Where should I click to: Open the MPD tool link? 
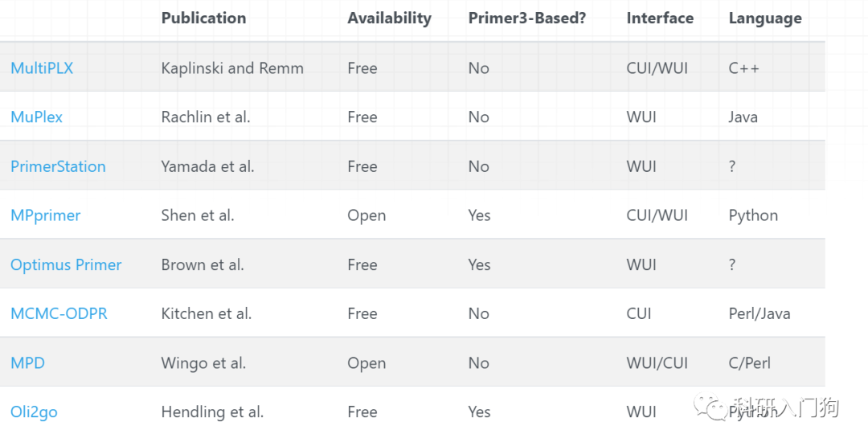(x=27, y=362)
